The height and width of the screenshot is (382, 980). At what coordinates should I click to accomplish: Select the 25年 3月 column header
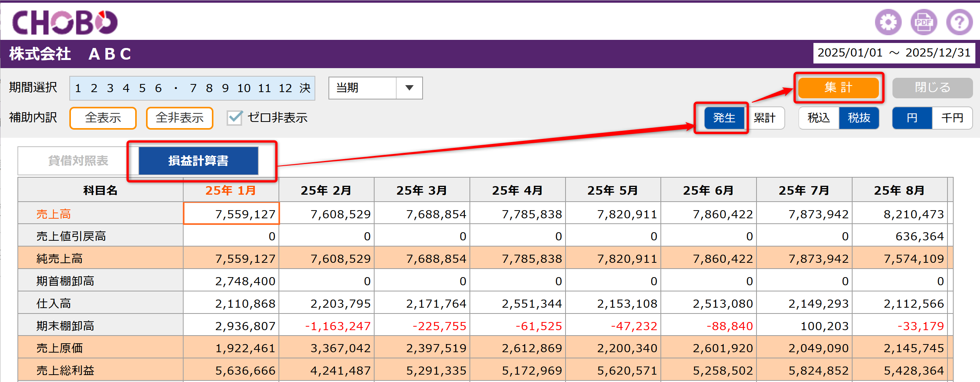[x=422, y=190]
